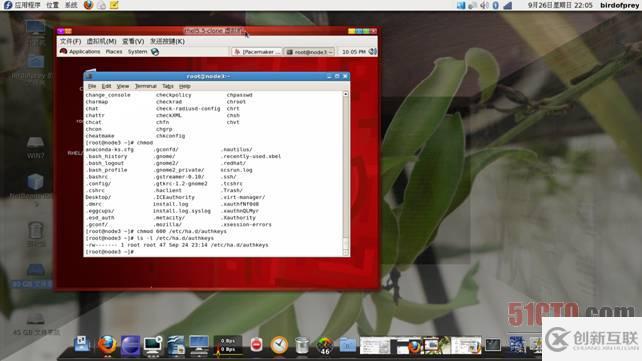
Task: Click the CPU gauge showing 46 in dock
Action: click(x=325, y=345)
